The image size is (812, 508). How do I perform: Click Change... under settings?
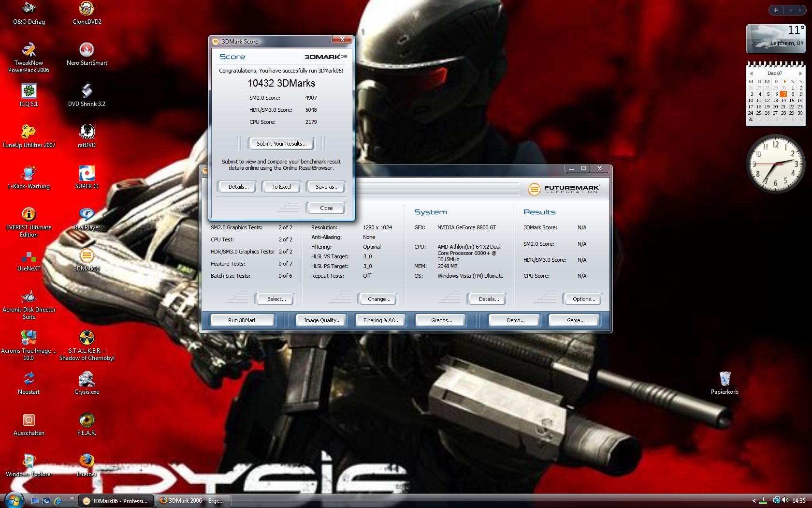(x=379, y=299)
